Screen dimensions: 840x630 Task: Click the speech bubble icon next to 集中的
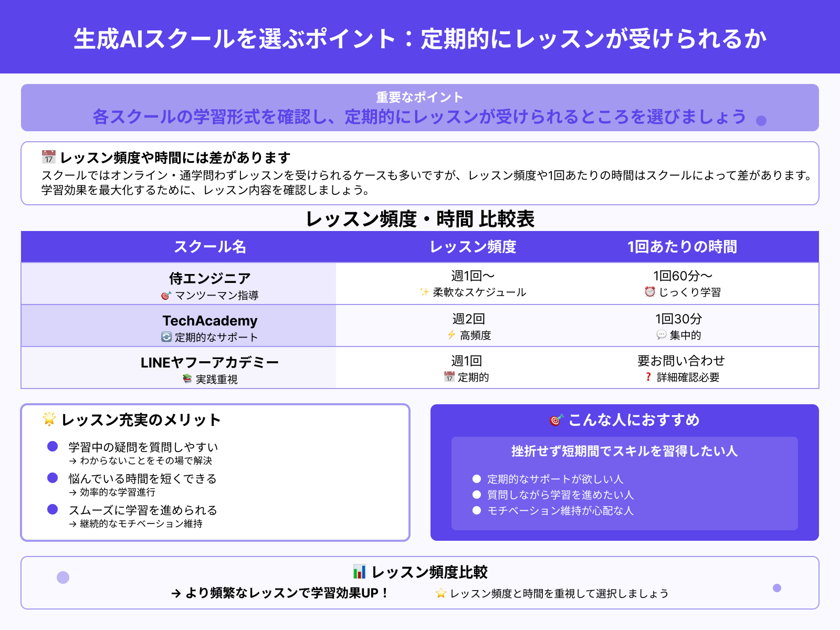(x=661, y=334)
